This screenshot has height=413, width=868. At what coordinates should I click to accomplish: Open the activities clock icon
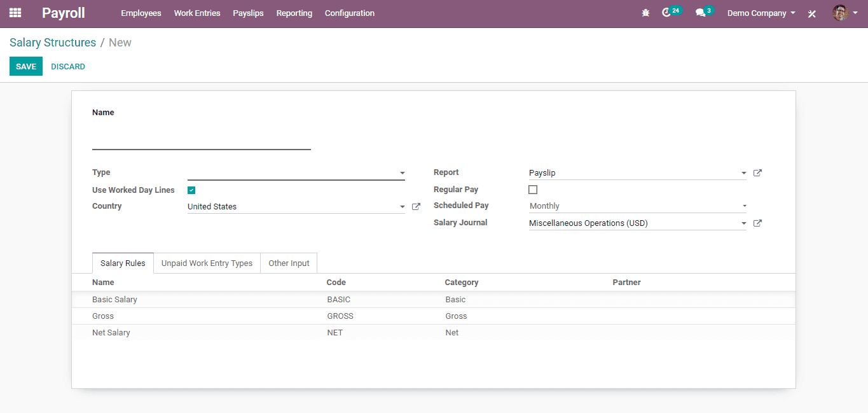tap(666, 13)
